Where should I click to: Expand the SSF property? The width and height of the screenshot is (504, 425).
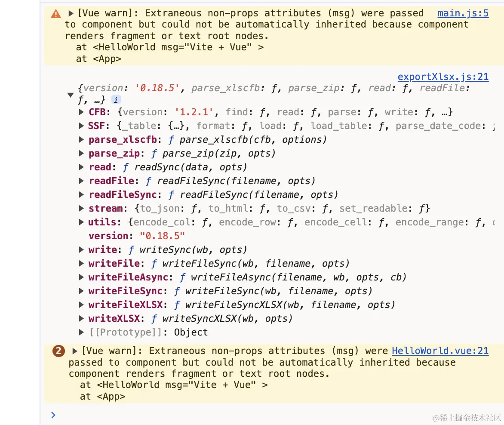pyautogui.click(x=81, y=126)
